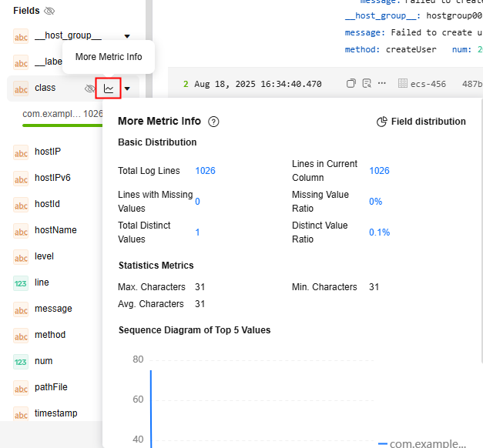Toggle hidden fields eye icon next to Fields
This screenshot has height=448, width=483.
pyautogui.click(x=49, y=11)
